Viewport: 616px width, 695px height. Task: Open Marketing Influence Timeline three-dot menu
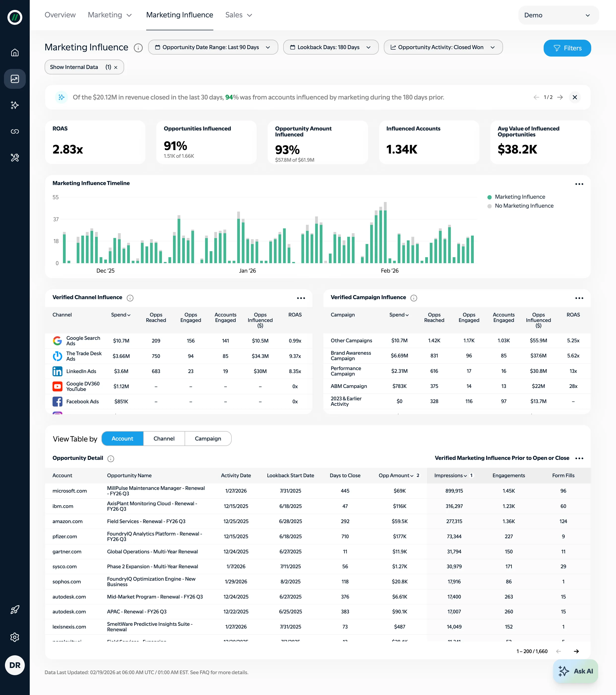click(579, 184)
